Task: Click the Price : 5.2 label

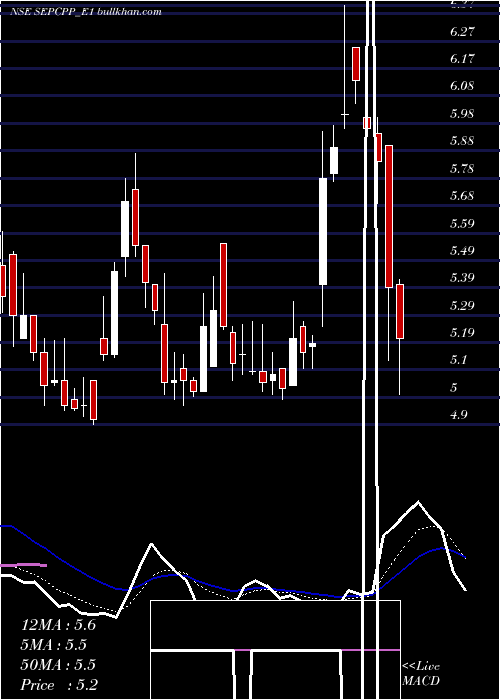Action: (59, 685)
